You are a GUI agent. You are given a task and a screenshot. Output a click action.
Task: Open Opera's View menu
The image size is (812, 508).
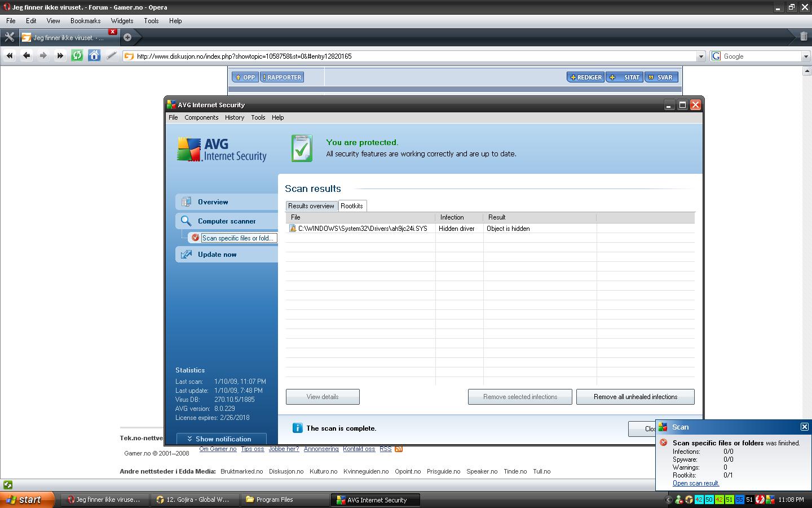53,20
